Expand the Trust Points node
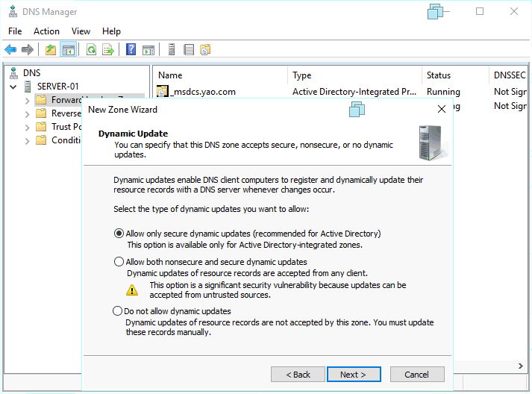 27,128
